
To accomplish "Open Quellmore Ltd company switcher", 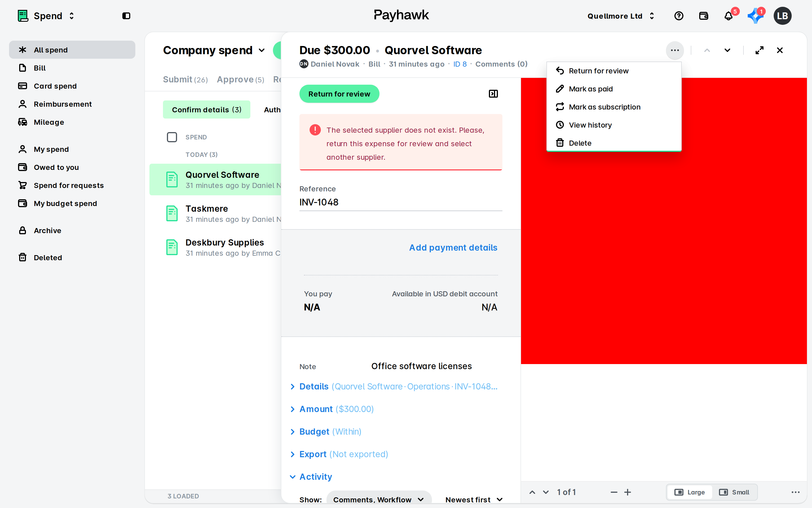I will pyautogui.click(x=621, y=16).
